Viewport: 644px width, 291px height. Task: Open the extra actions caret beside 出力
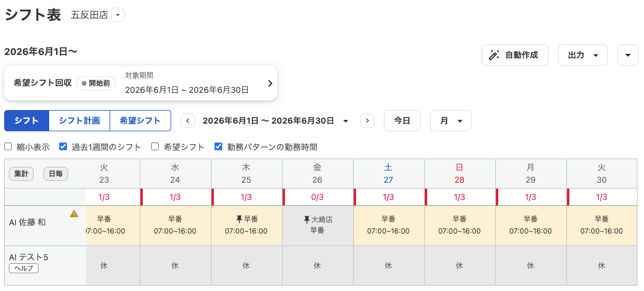[x=627, y=55]
